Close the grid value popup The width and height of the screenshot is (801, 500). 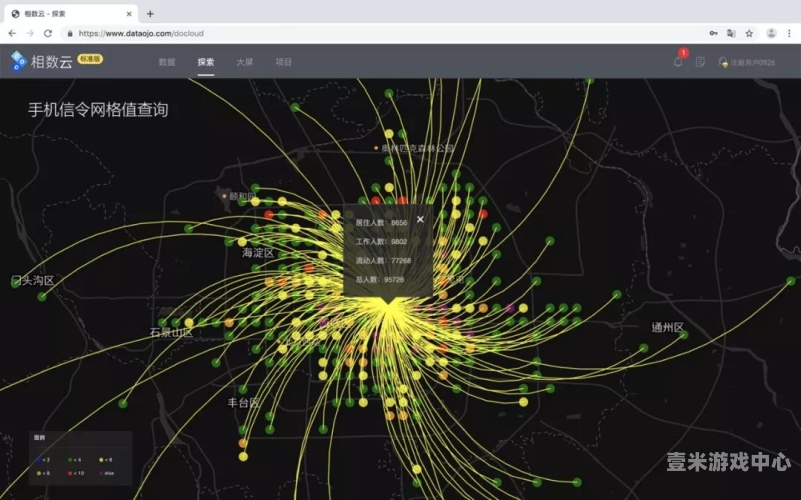(420, 219)
